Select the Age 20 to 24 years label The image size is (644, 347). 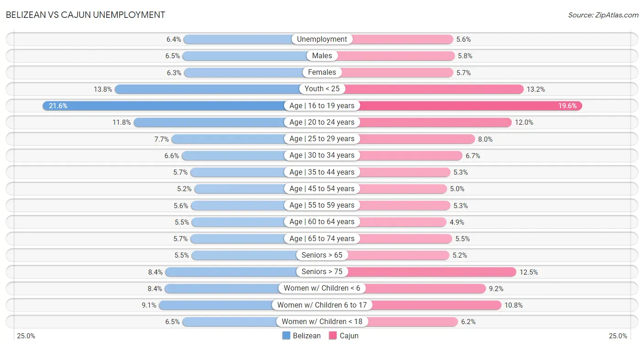pos(322,122)
